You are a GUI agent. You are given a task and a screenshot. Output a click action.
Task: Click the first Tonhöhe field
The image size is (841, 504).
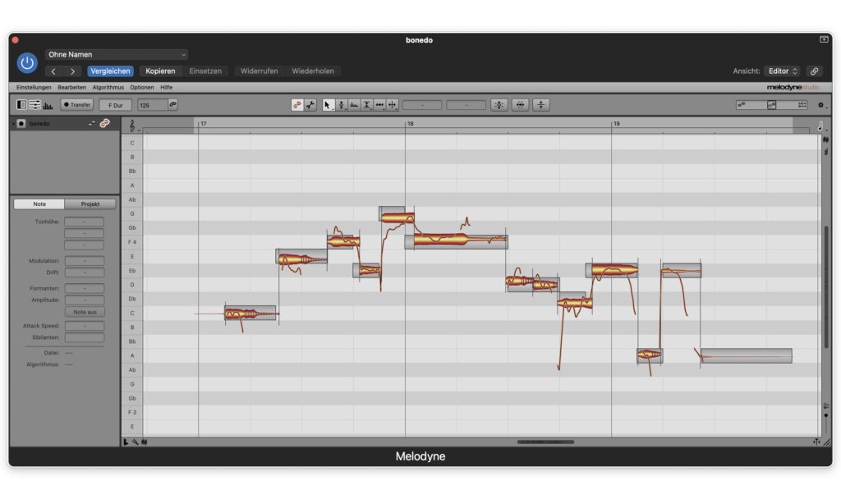85,222
